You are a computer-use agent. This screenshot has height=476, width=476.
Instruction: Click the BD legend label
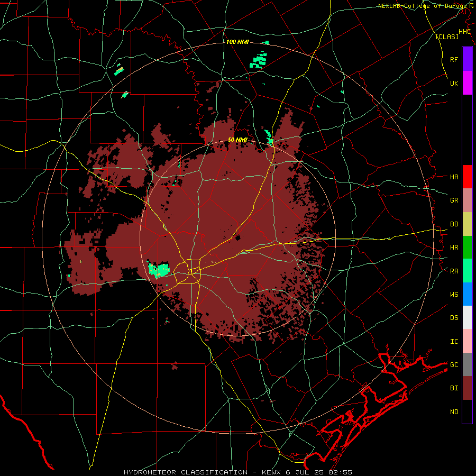[x=454, y=224]
